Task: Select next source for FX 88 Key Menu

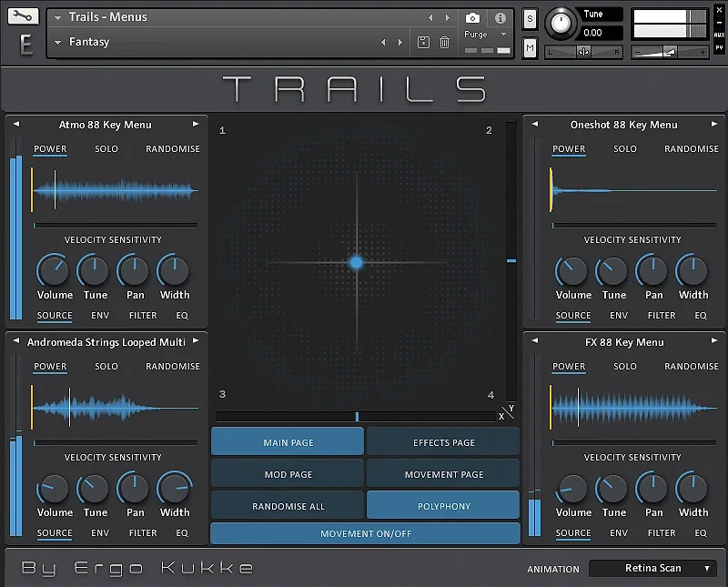Action: 714,341
